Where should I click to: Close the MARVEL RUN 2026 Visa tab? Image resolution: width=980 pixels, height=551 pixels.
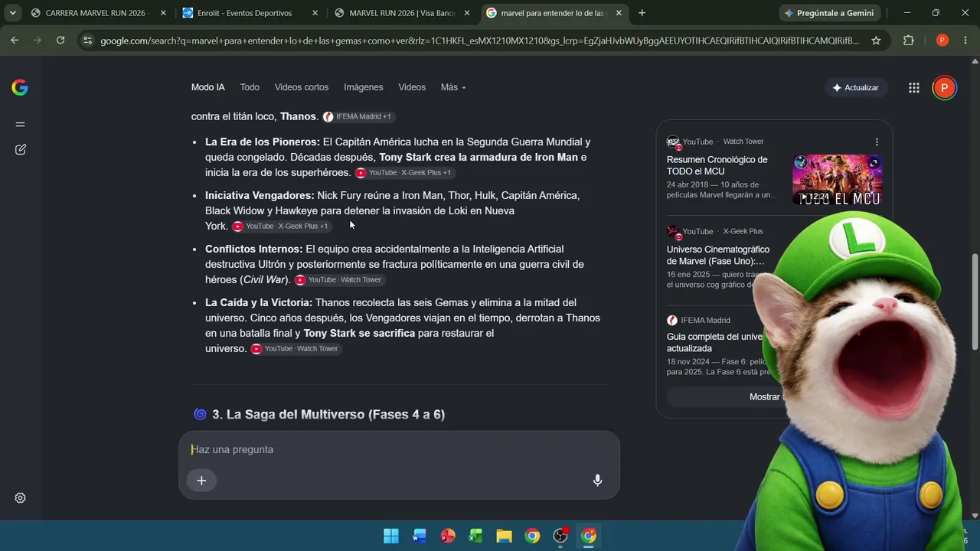click(466, 13)
